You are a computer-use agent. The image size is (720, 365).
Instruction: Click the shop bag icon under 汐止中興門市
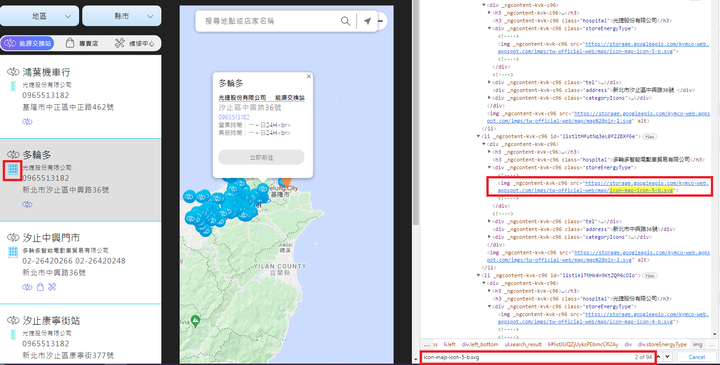pyautogui.click(x=40, y=287)
